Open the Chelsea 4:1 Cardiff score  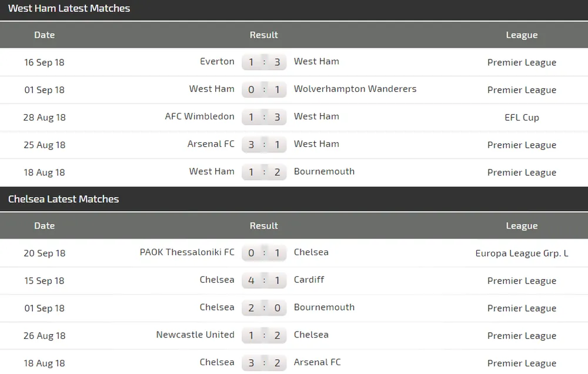(x=264, y=280)
